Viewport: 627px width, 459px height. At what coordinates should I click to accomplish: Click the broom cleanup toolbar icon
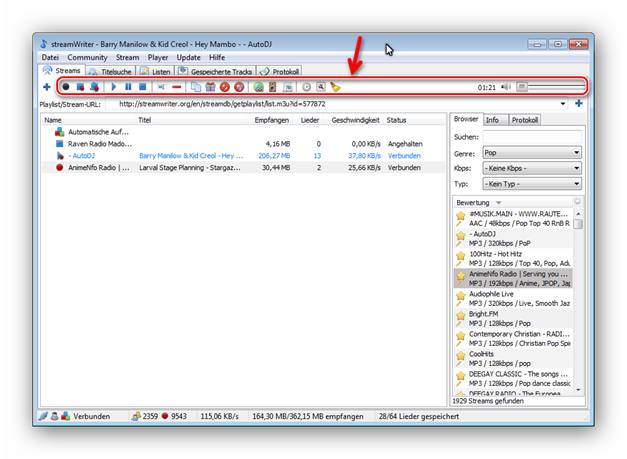pos(335,87)
